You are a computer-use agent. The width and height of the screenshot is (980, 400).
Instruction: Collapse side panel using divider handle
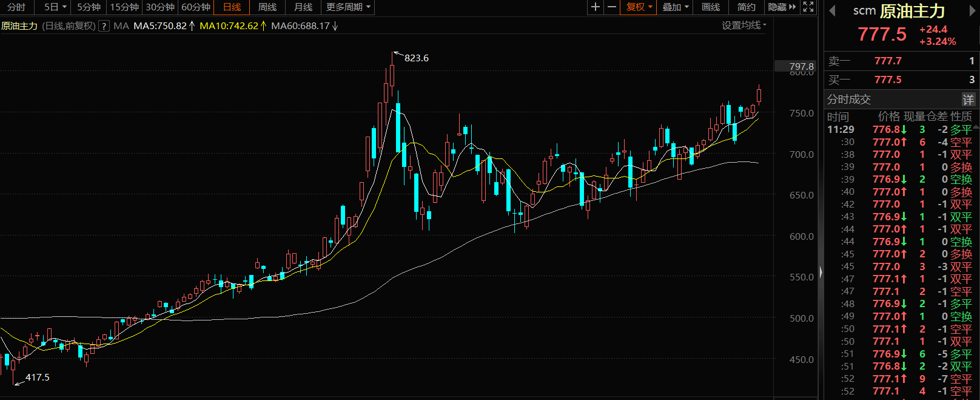(x=821, y=272)
